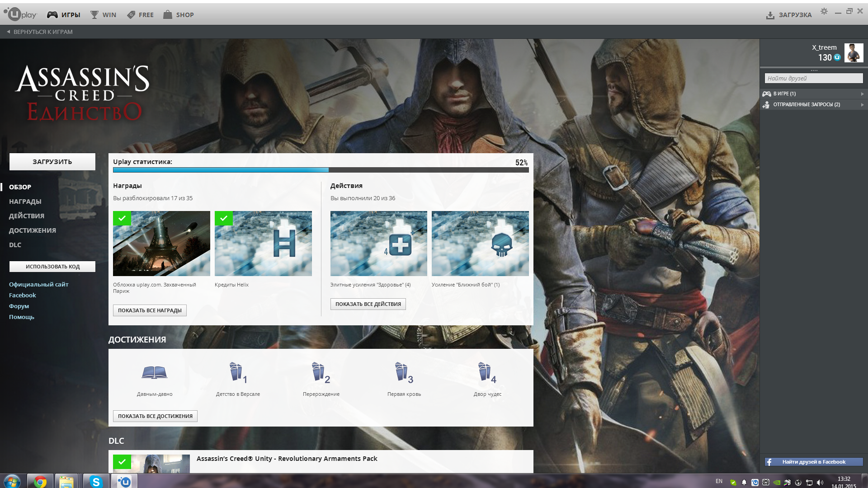868x488 pixels.
Task: Go back via Вернуться к играм arrow
Action: (9, 32)
